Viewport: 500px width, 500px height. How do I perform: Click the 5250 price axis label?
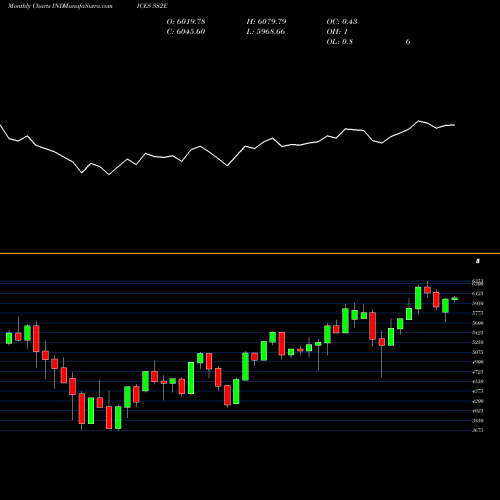478,342
